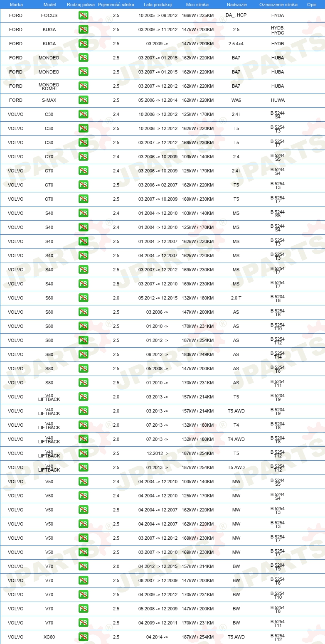
Task: Click the HUWA engine code cell
Action: click(x=278, y=100)
